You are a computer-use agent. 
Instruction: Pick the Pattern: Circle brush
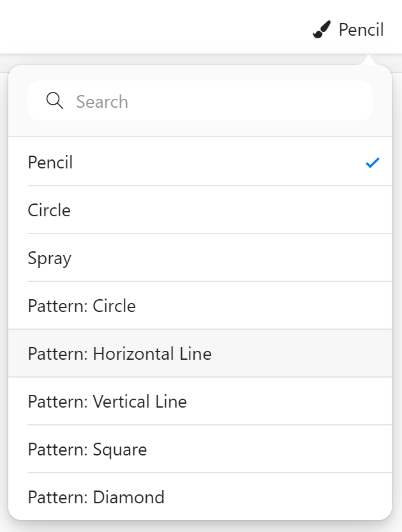[x=200, y=306]
